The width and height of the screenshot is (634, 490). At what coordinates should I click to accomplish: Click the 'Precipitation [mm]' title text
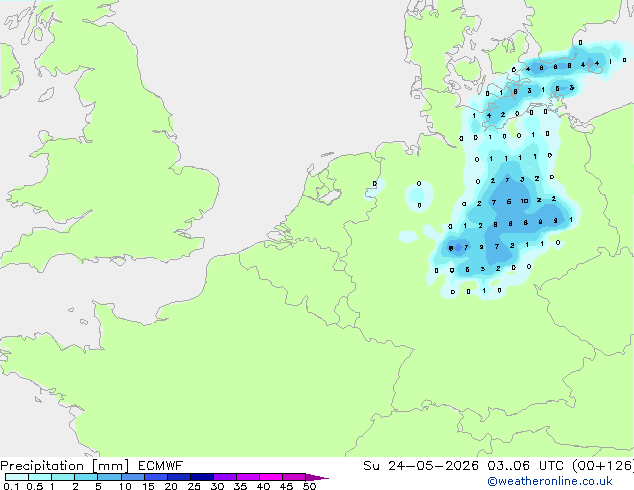[65, 466]
